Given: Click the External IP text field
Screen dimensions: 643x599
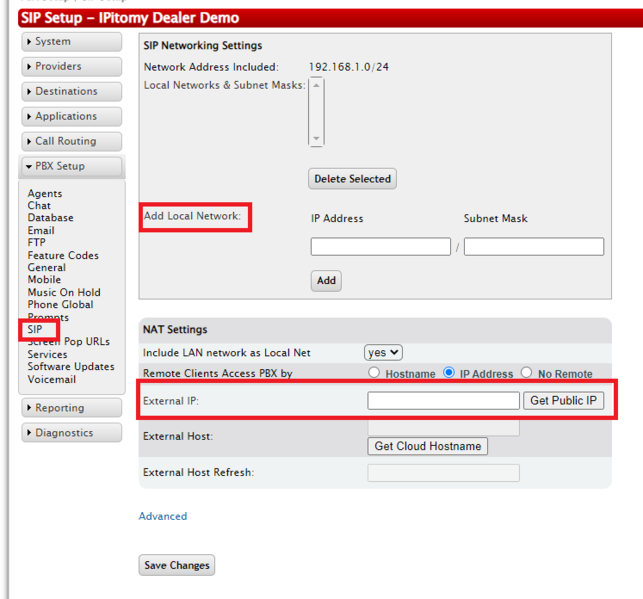Looking at the screenshot, I should (443, 400).
